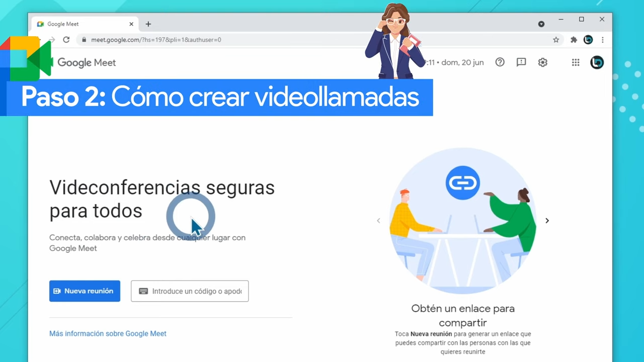Open Google Meet settings gear icon
The image size is (644, 362).
pos(542,62)
